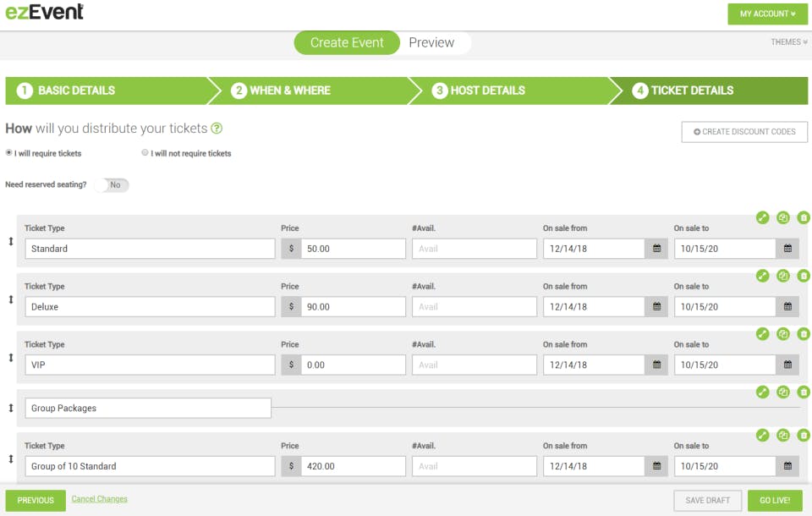Click the Standard price field 50.00
812x516 pixels.
[x=354, y=249]
